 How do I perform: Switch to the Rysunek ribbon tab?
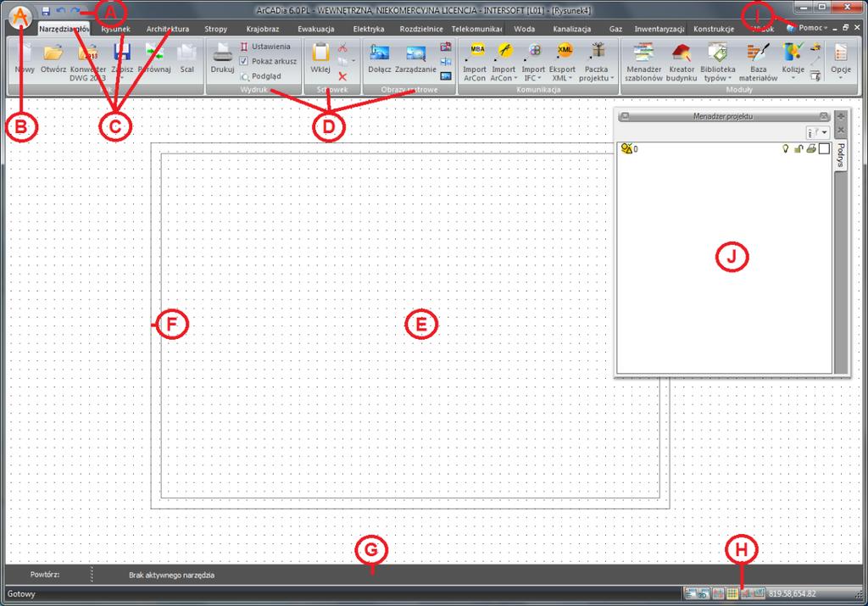pos(115,29)
